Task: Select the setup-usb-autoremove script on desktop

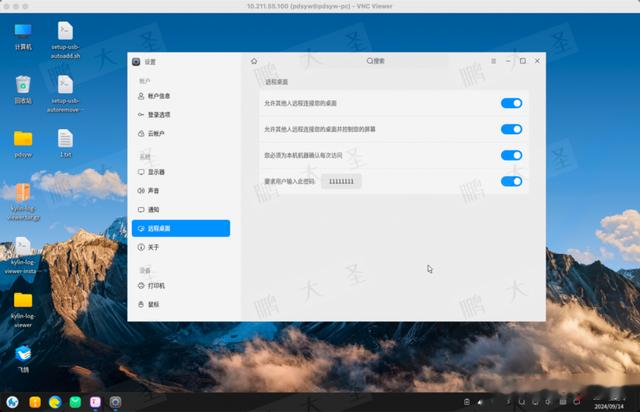Action: pos(64,94)
